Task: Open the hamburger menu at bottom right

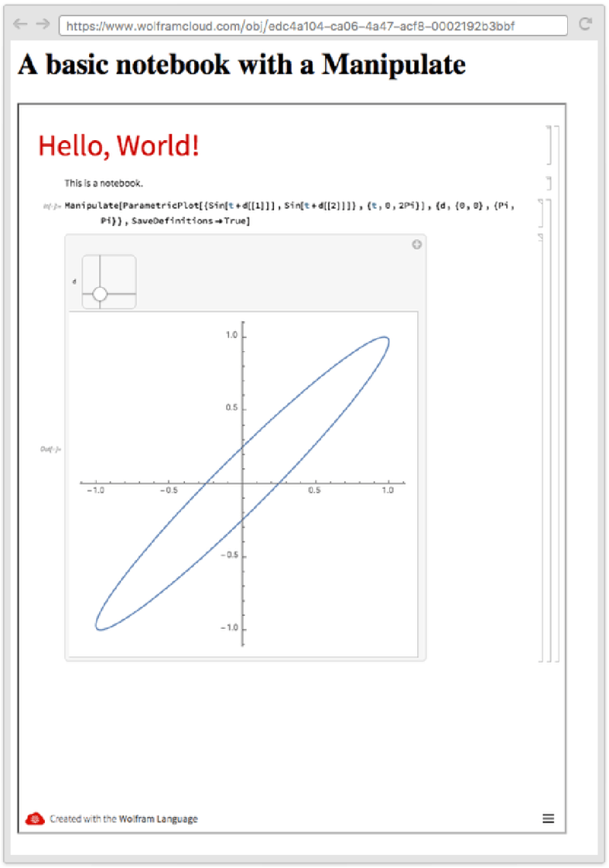Action: [548, 819]
